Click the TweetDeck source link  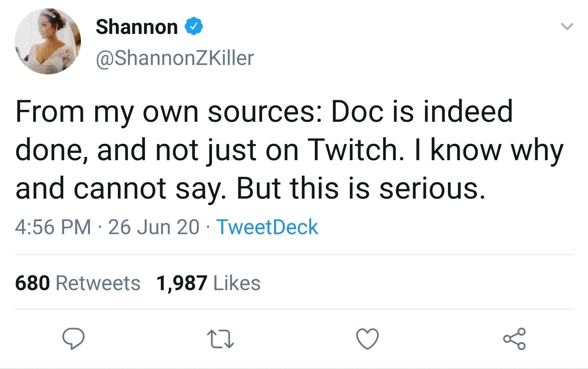tap(267, 227)
